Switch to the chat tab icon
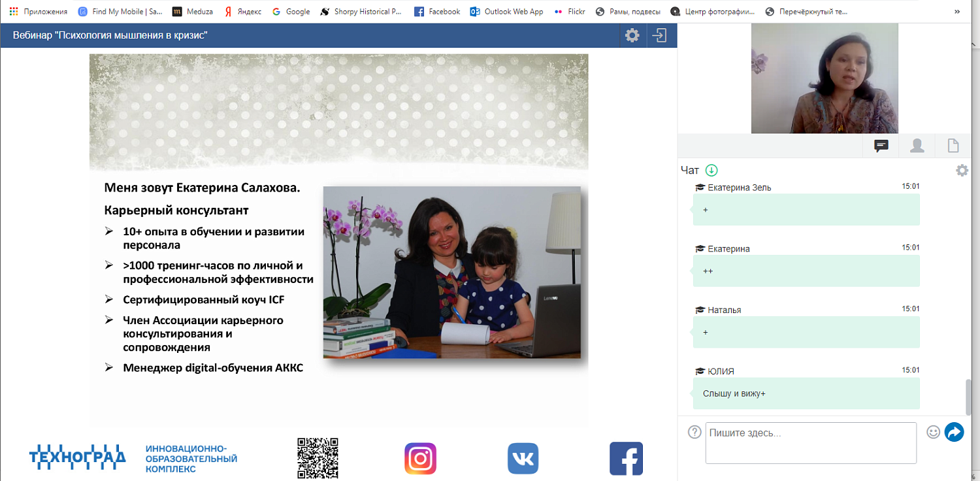Screen dimensions: 980x481 tap(881, 146)
